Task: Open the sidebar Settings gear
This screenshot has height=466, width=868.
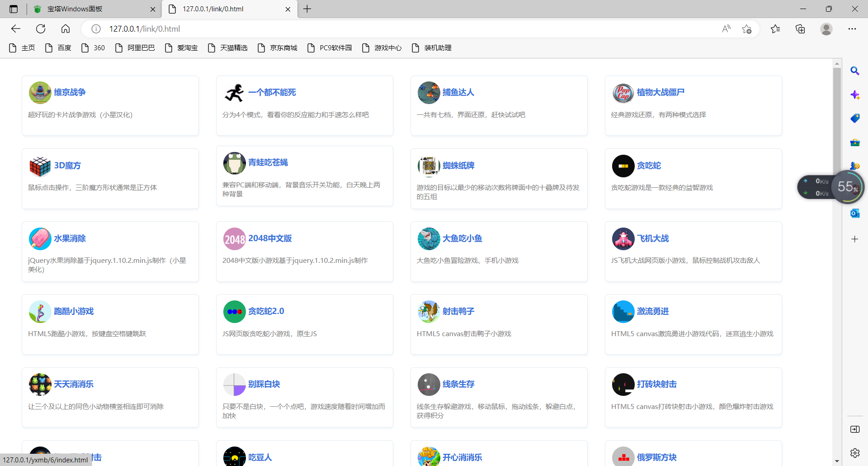Action: coord(855,452)
